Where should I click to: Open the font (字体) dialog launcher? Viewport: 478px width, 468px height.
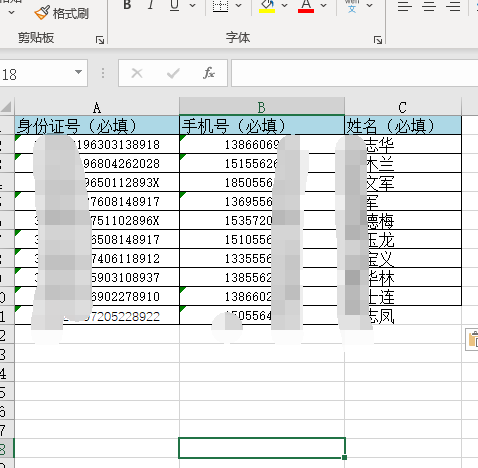click(x=378, y=40)
